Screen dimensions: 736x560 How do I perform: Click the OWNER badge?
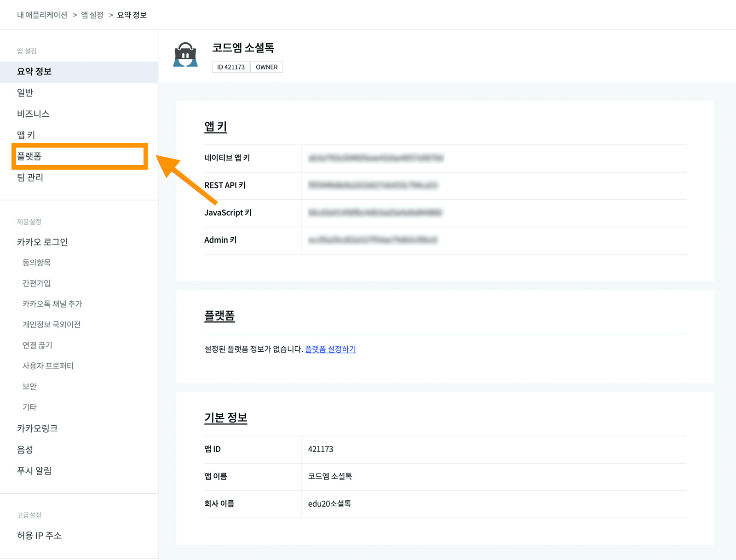(267, 67)
